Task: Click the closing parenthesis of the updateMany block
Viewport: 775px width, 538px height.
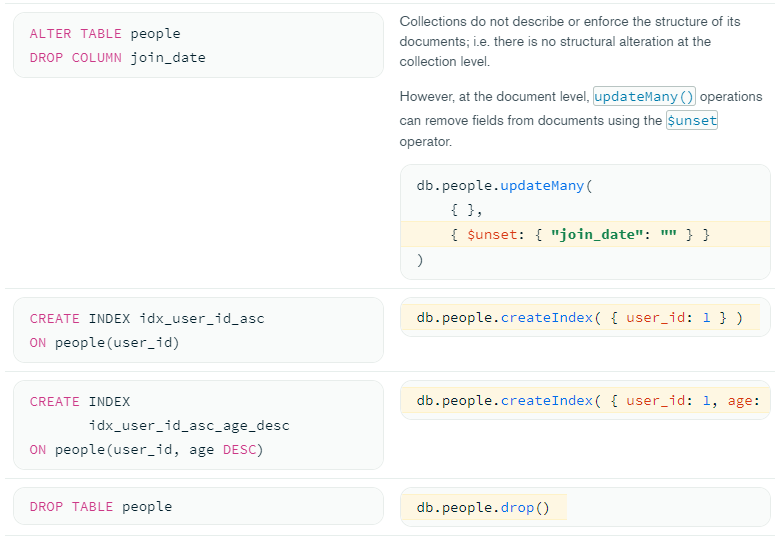Action: click(420, 260)
